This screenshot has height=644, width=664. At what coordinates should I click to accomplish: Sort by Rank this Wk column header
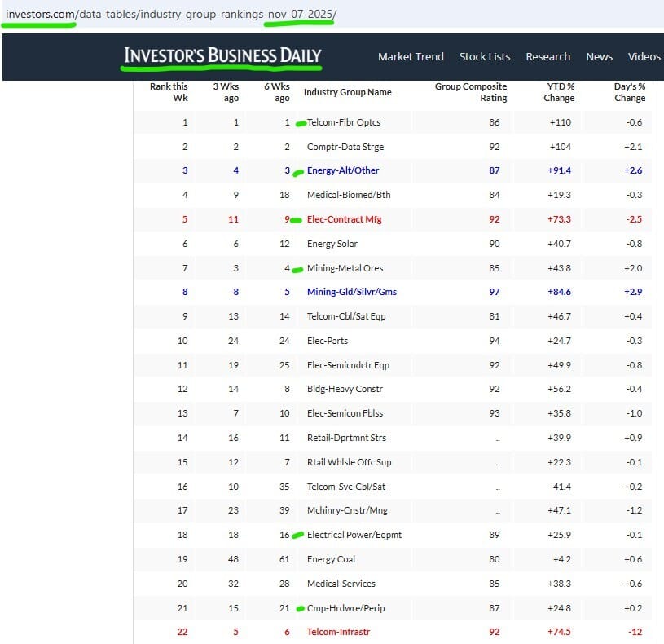click(169, 92)
